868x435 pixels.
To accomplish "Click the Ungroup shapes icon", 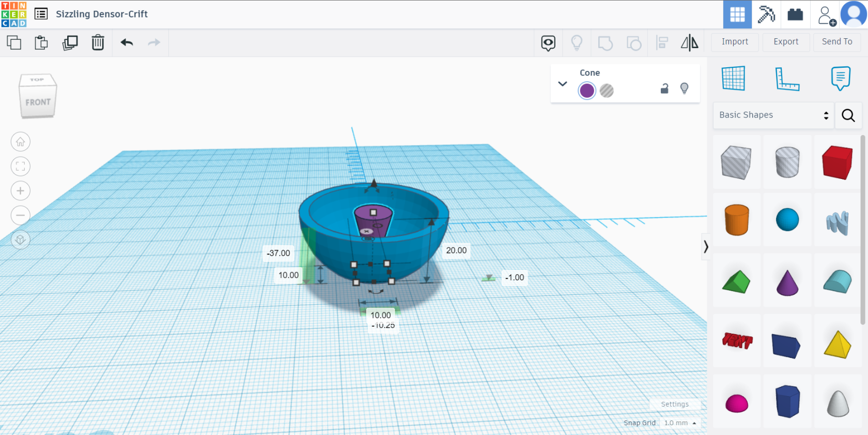I will coord(633,43).
